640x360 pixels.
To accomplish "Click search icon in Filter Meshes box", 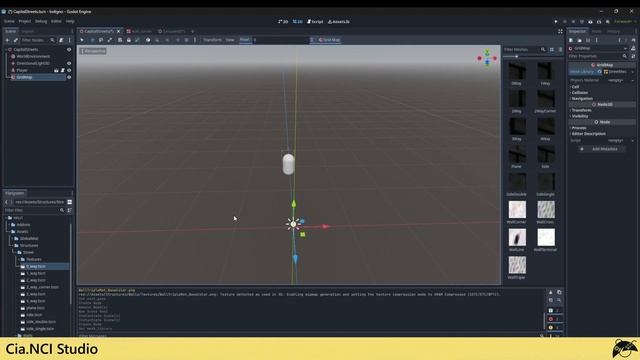I will [543, 49].
